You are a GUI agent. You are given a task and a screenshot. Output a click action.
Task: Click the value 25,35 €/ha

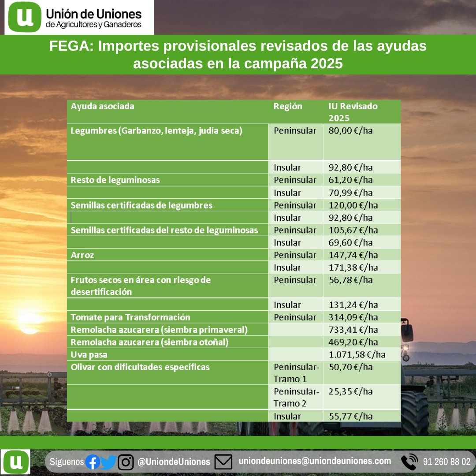pyautogui.click(x=351, y=391)
